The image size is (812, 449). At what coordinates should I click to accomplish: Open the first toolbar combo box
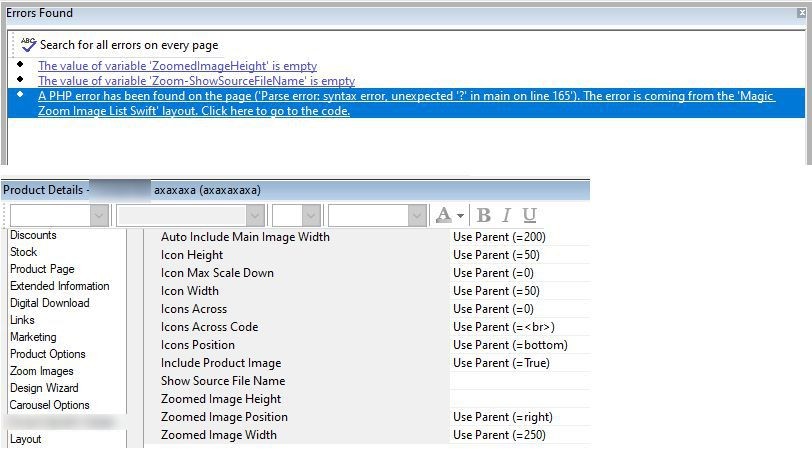pos(98,215)
